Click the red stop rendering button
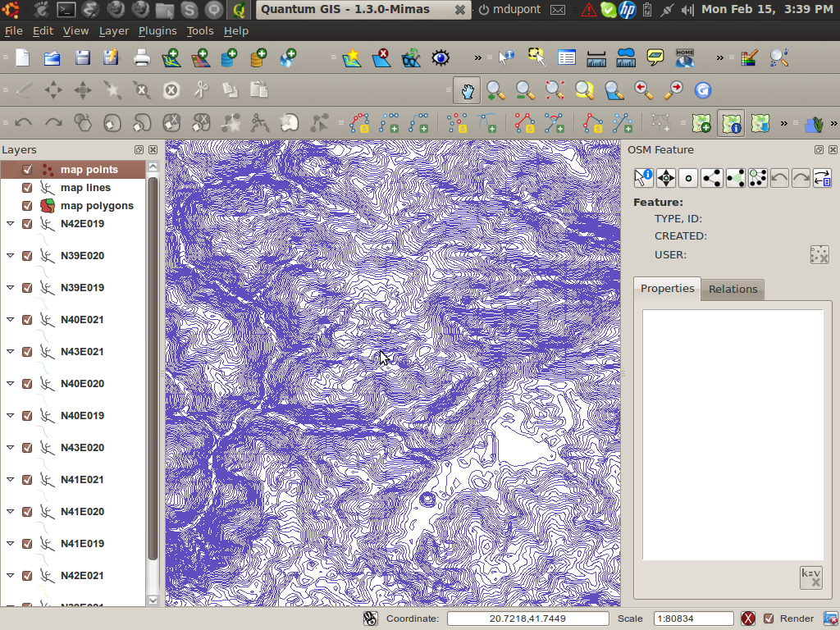 748,619
